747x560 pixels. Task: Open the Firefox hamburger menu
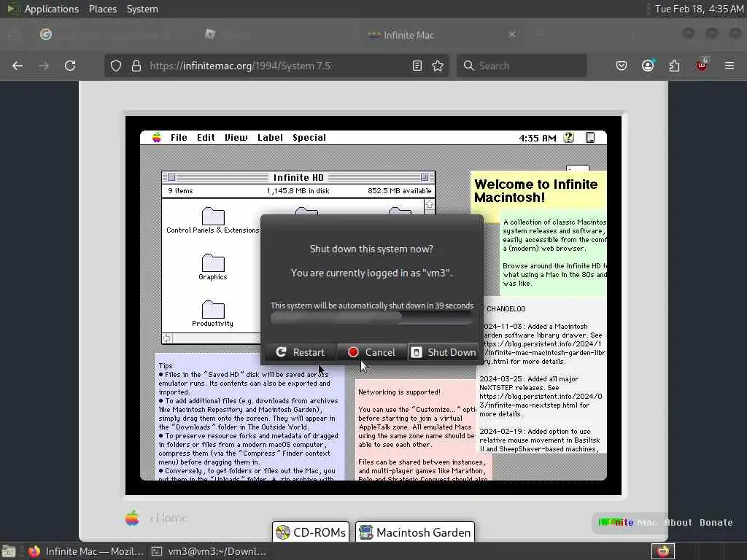[x=729, y=66]
